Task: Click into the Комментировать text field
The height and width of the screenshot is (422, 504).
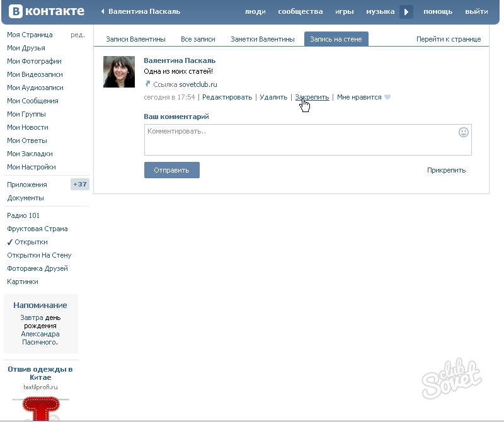Action: point(299,140)
